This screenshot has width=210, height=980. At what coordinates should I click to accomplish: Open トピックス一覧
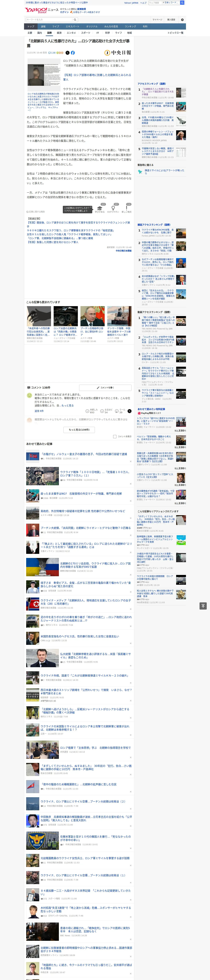pyautogui.click(x=175, y=33)
